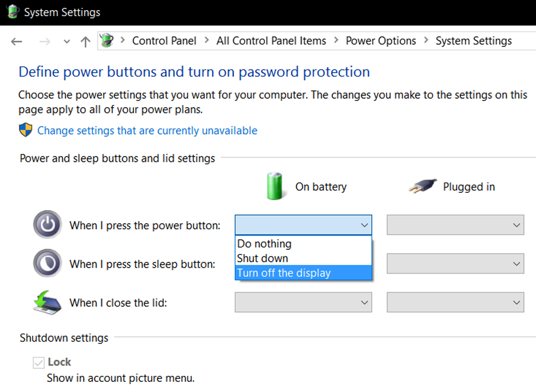
Task: Click the laptop lid close icon
Action: (47, 303)
